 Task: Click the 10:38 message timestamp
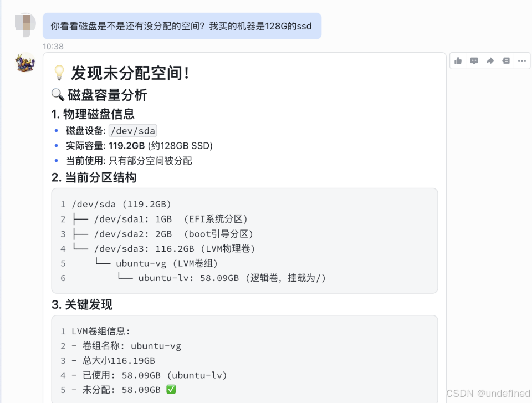click(53, 47)
